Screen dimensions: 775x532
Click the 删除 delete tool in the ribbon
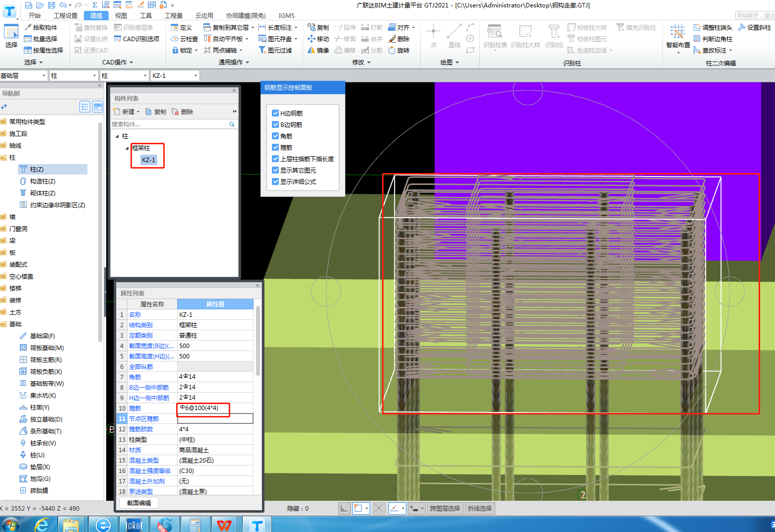pos(399,39)
